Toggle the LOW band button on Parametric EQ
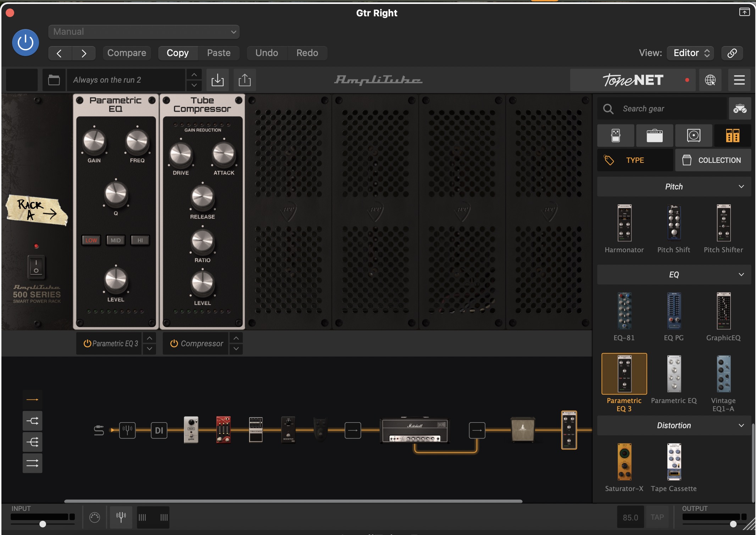756x535 pixels. click(x=91, y=240)
